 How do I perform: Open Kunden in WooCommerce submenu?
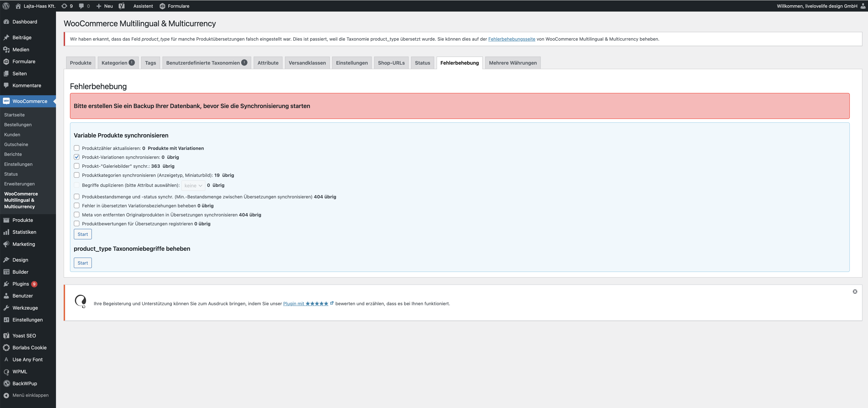12,134
